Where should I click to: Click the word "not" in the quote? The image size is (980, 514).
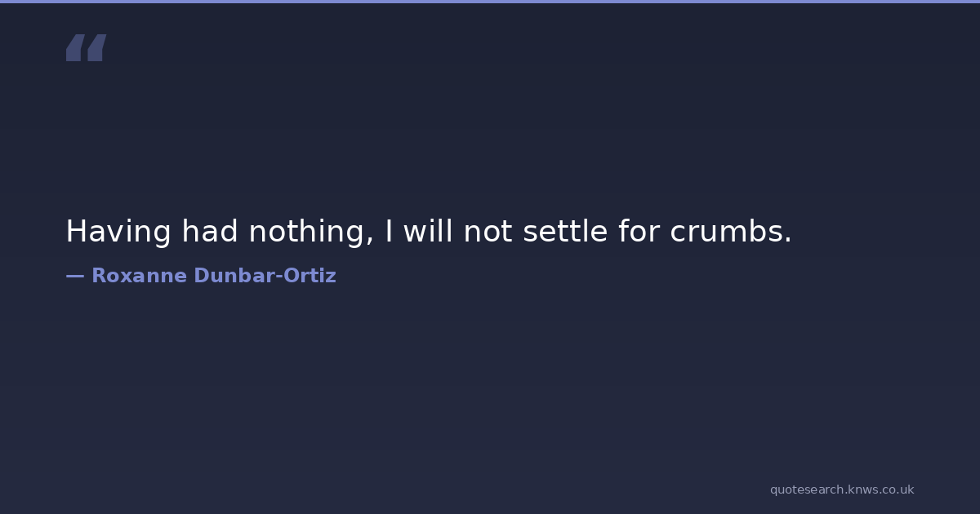point(488,232)
